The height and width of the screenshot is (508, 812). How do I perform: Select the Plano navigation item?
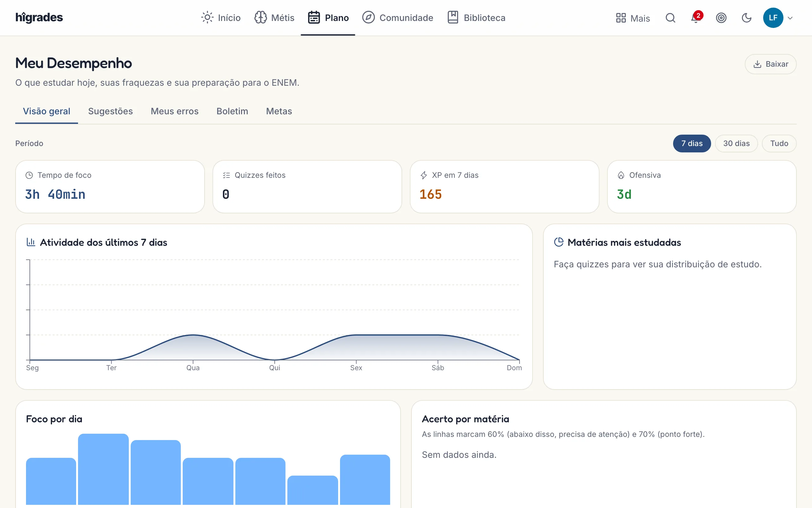[328, 18]
